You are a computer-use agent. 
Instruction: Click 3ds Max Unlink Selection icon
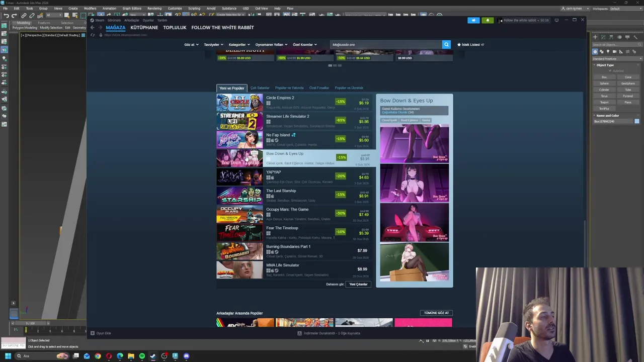32,16
